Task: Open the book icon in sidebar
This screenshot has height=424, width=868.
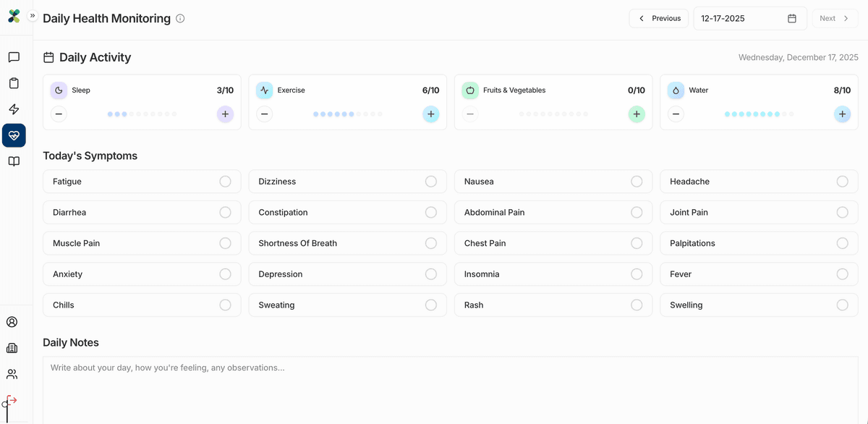Action: pyautogui.click(x=14, y=161)
